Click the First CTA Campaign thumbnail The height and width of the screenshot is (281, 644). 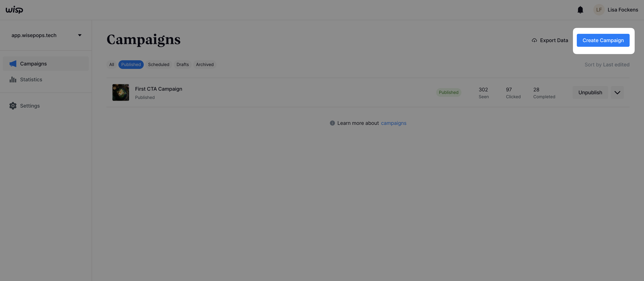point(121,92)
